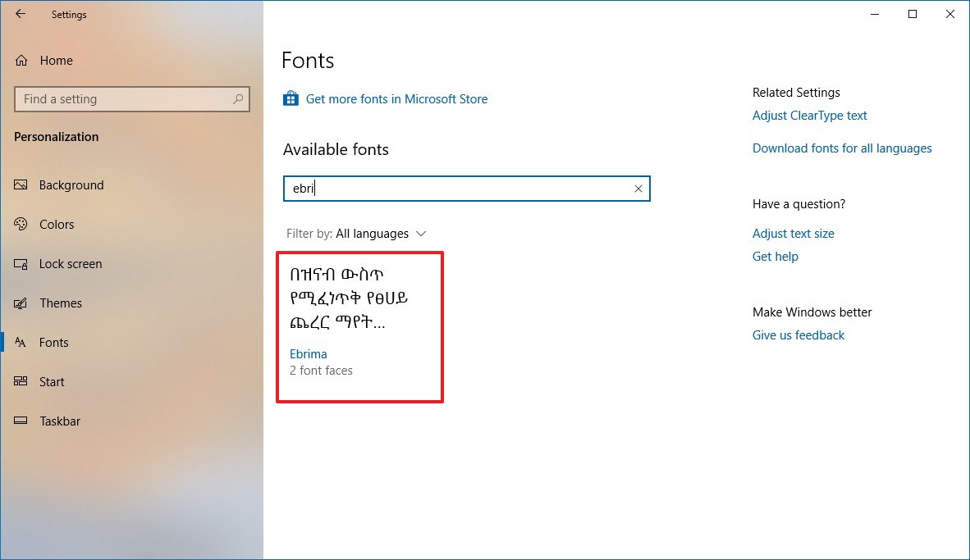Open Adjust ClearType text link

(x=809, y=116)
